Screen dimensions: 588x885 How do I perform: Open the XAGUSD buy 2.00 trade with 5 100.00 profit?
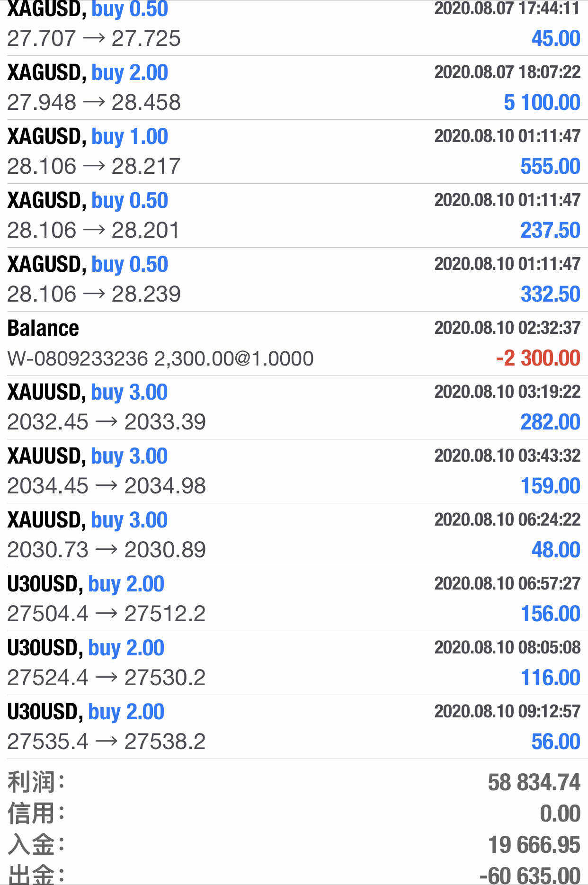(294, 88)
